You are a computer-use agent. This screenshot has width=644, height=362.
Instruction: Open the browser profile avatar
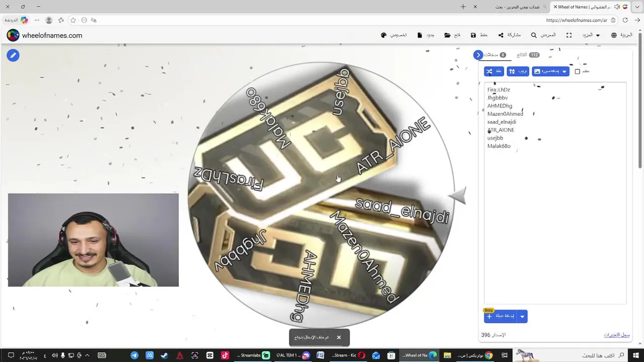coord(49,20)
